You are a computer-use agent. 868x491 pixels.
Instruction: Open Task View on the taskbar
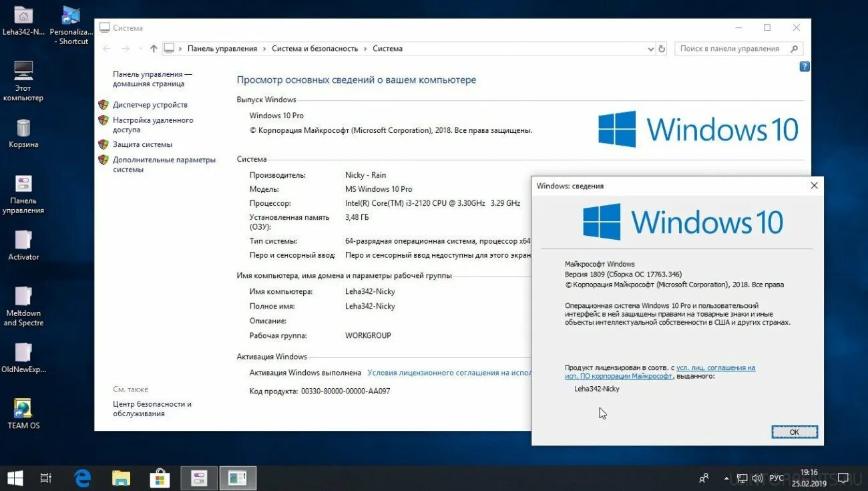pyautogui.click(x=46, y=478)
